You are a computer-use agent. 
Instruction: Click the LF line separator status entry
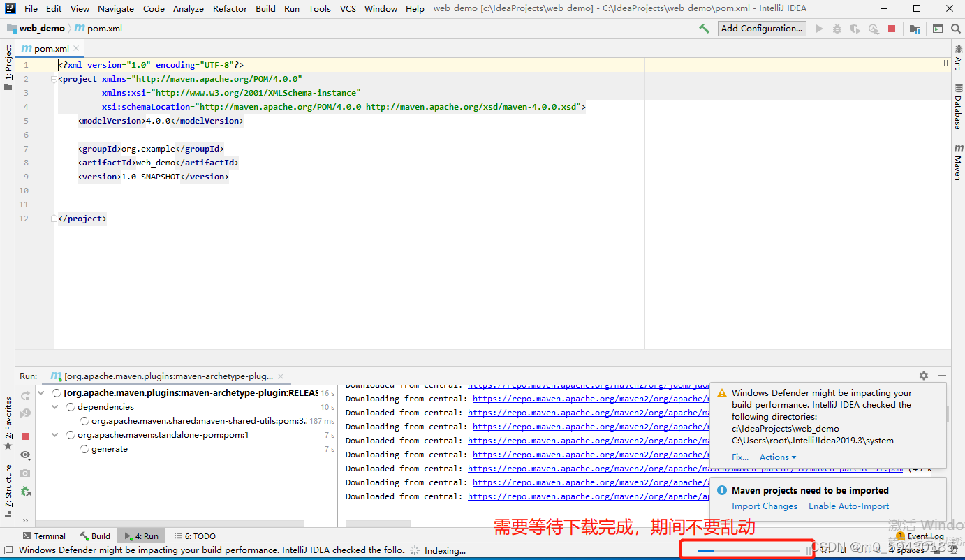coord(844,550)
